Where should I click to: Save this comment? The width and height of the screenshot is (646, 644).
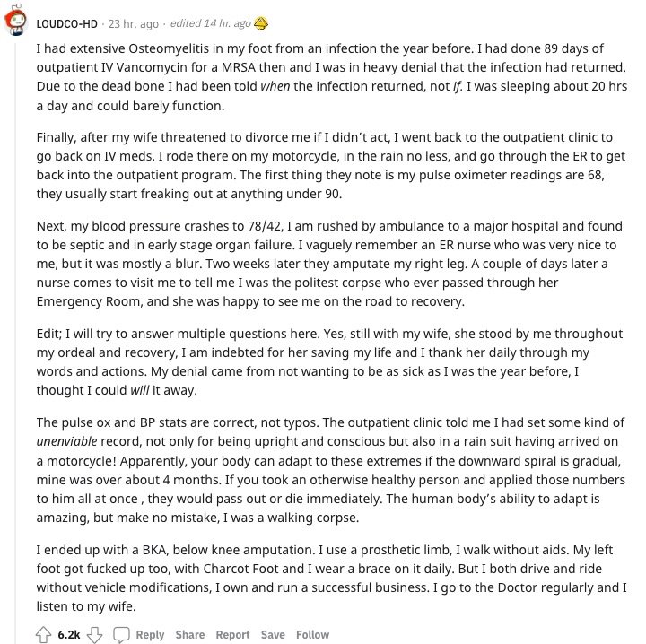click(273, 634)
